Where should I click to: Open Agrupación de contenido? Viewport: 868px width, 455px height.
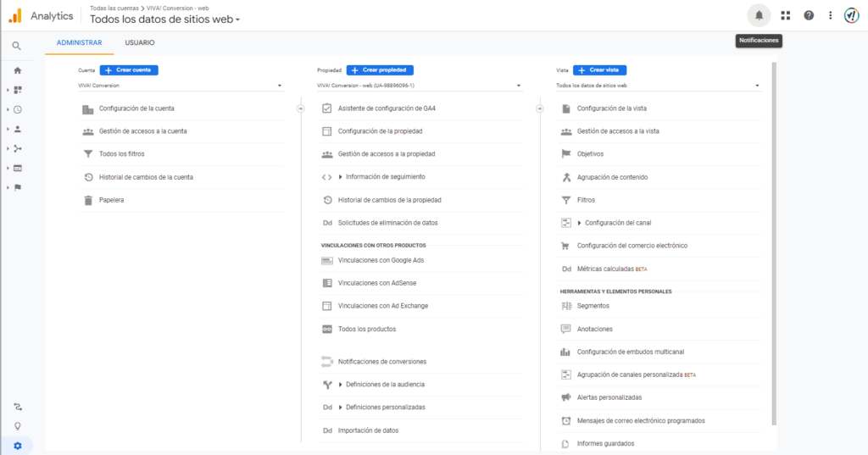tap(612, 177)
